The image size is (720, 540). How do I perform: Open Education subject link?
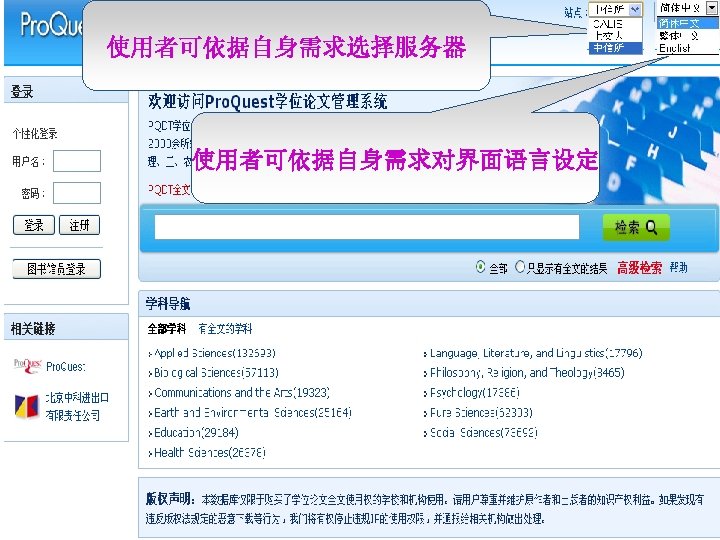[x=196, y=433]
